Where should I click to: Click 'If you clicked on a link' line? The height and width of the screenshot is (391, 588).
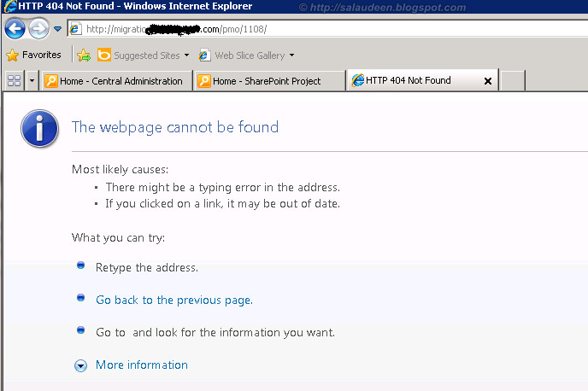point(223,204)
